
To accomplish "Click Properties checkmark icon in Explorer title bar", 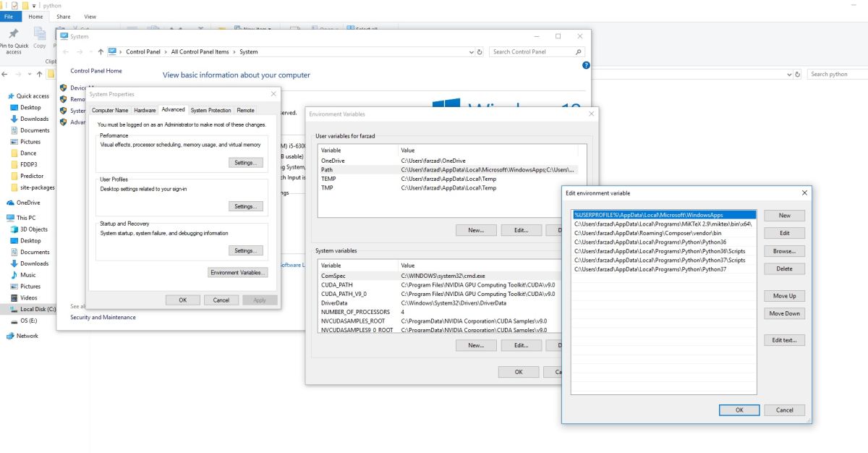I will click(14, 5).
